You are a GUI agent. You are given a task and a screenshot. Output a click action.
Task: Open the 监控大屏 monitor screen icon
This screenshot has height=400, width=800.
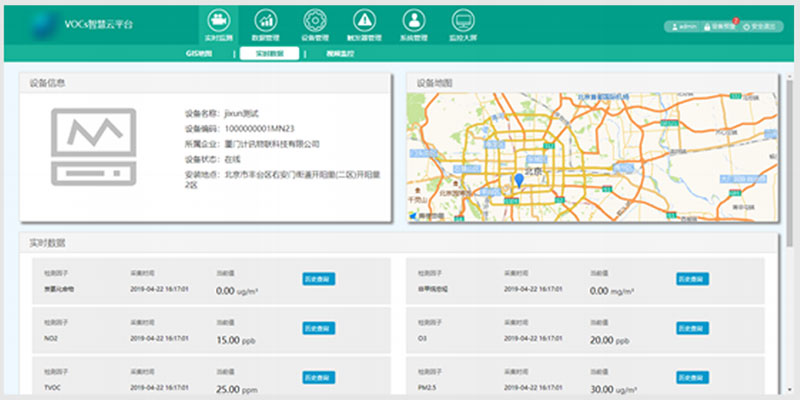click(x=462, y=22)
